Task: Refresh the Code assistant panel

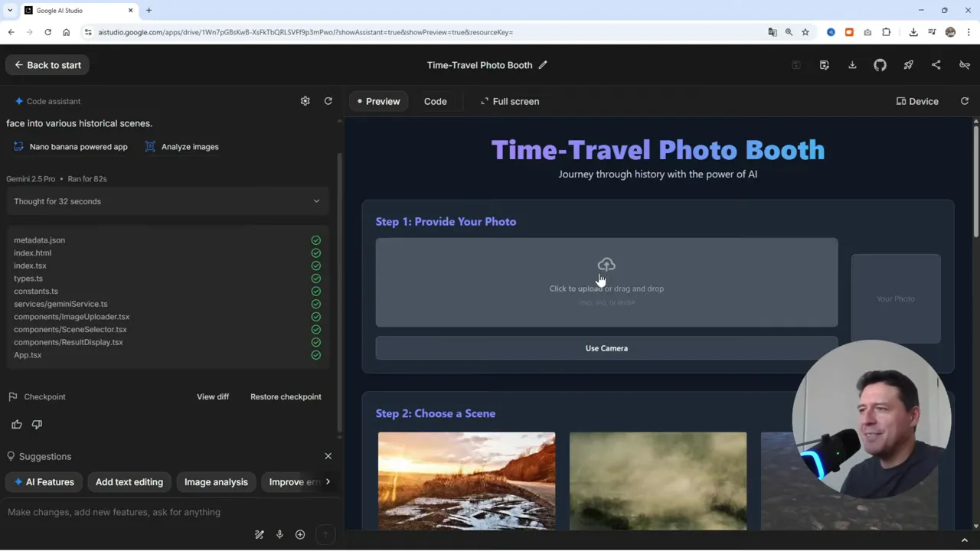Action: tap(328, 101)
